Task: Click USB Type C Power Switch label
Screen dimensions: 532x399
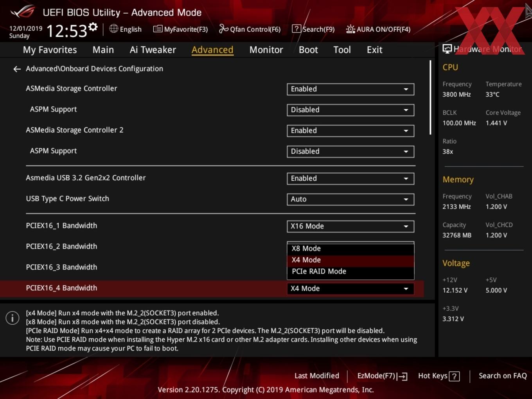Action: click(x=67, y=199)
